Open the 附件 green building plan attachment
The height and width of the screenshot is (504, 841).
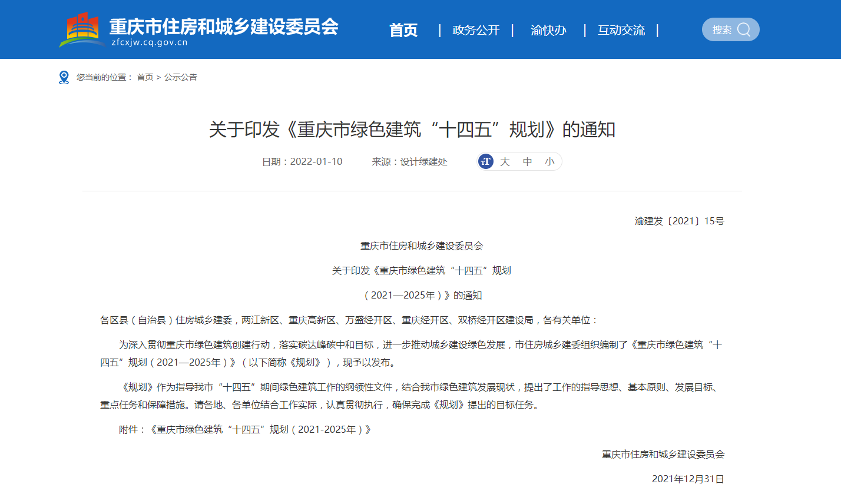(x=261, y=429)
